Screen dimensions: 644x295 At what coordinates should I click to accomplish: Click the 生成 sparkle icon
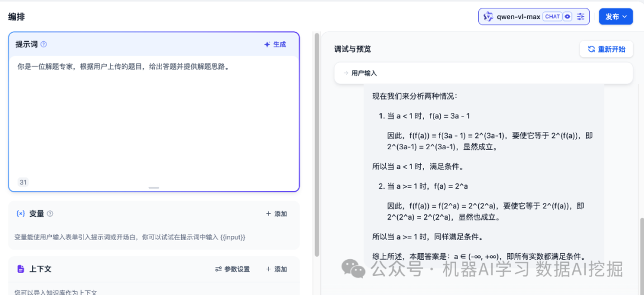click(267, 44)
